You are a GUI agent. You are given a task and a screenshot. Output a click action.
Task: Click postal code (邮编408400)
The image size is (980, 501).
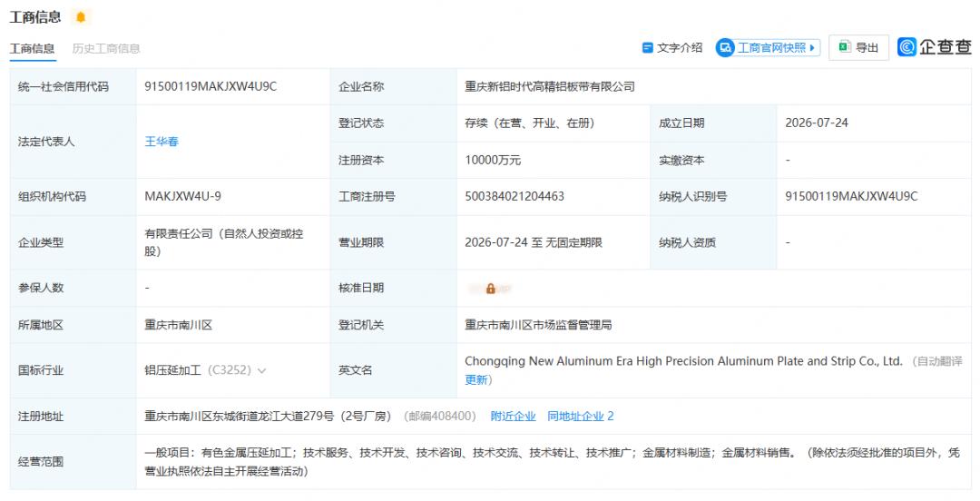(440, 417)
